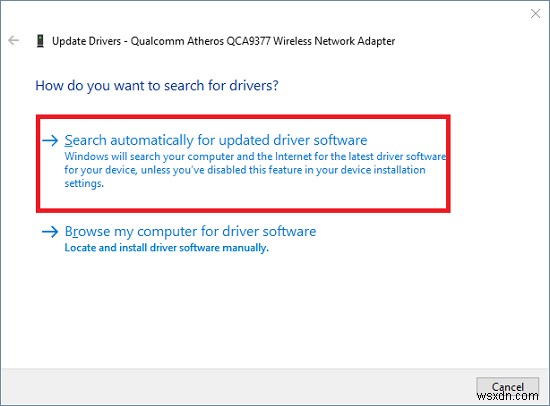Click 'Windows will search your computer' description text
This screenshot has width=550, height=406.
tap(255, 170)
